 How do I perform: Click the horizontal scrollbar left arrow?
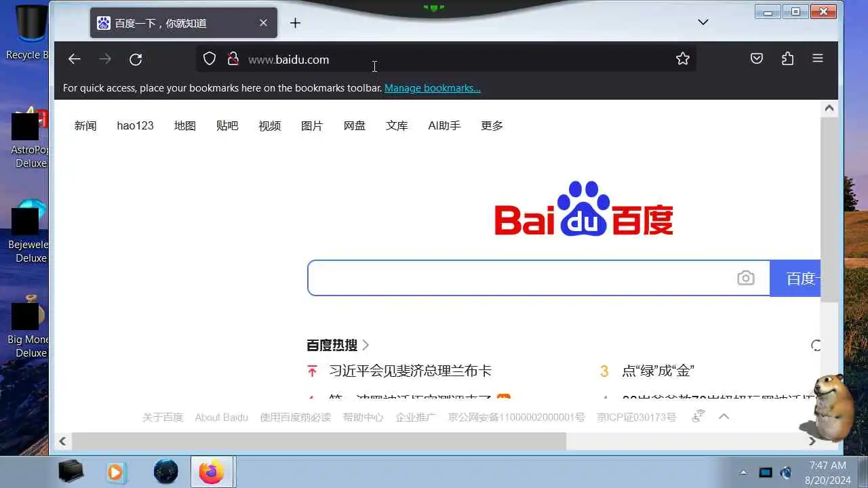tap(62, 441)
